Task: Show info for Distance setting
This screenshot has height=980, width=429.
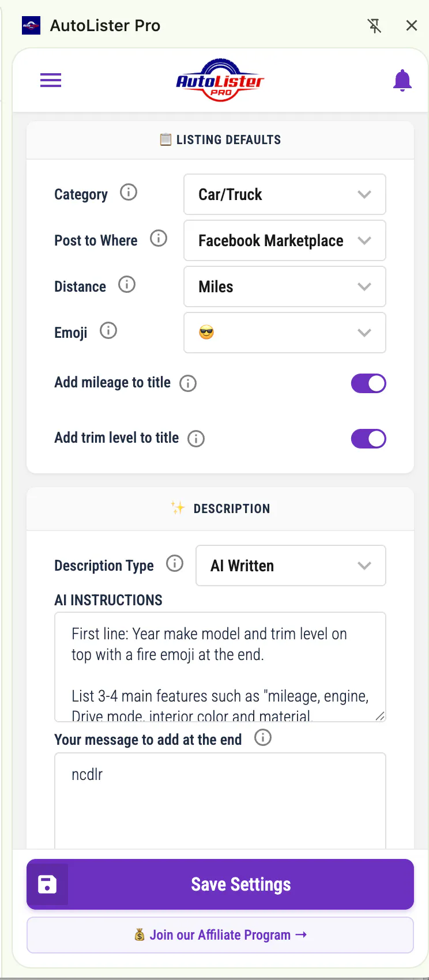Action: [x=127, y=284]
